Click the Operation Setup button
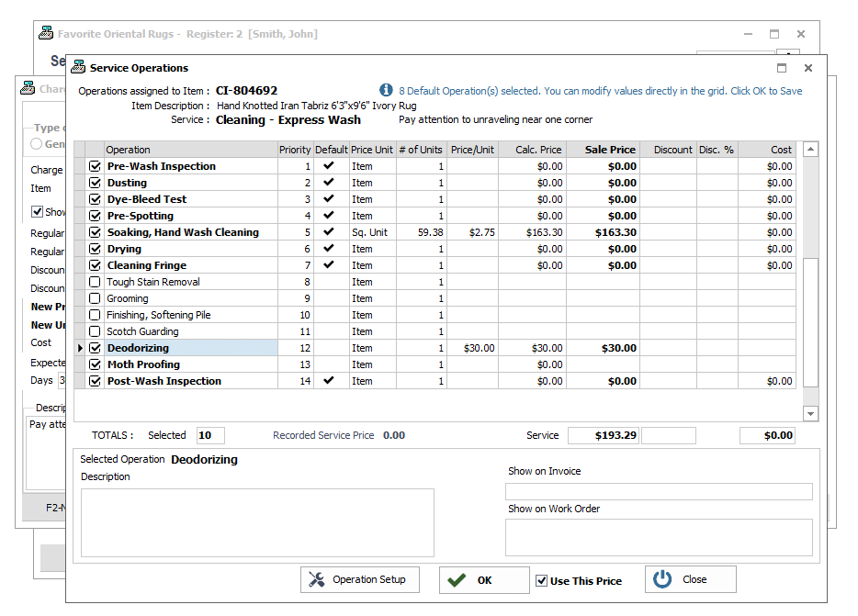Image resolution: width=858 pixels, height=616 pixels. click(360, 579)
